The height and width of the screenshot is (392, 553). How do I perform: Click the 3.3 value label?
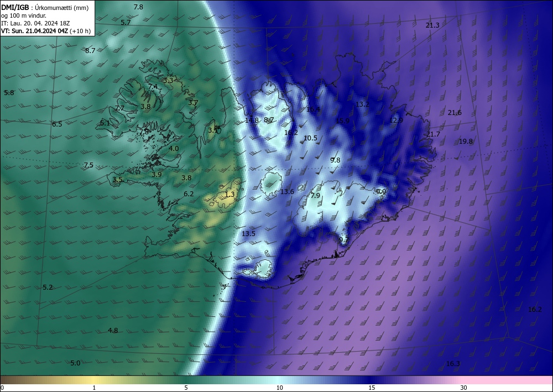(168, 80)
